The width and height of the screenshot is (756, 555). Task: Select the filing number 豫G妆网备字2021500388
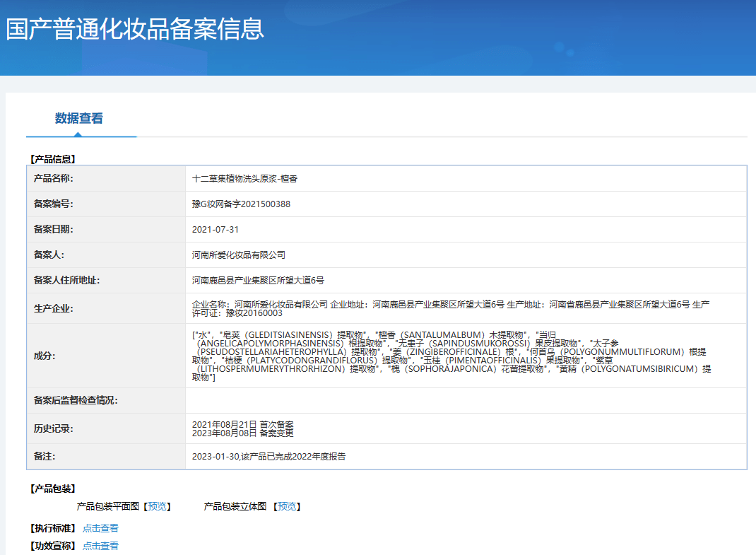tap(241, 204)
